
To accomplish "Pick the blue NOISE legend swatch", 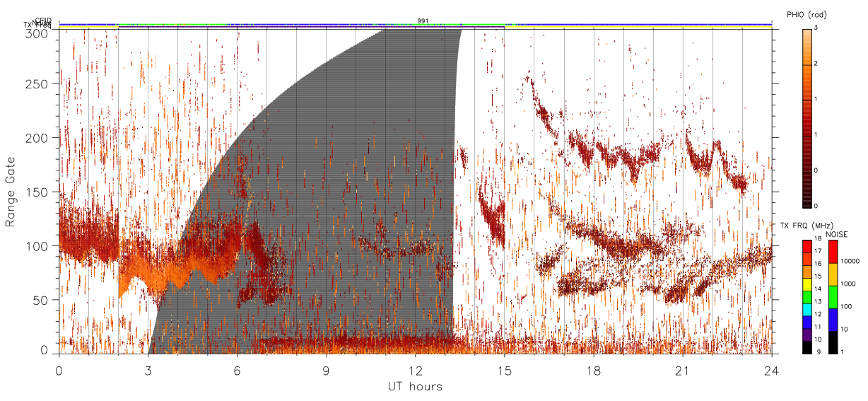I will (x=833, y=320).
